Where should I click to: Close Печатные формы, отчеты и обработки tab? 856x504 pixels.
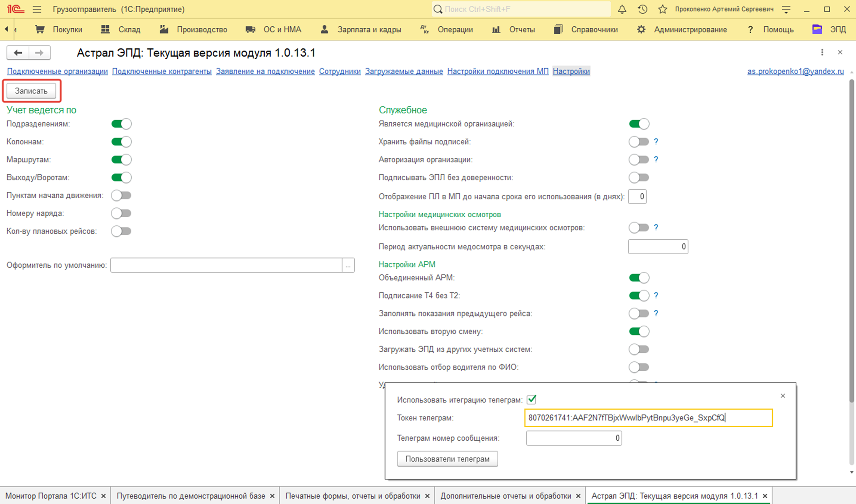[x=427, y=496]
